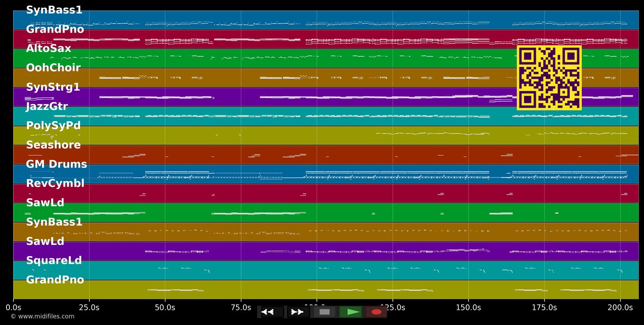This screenshot has width=644, height=325.
Task: Select the OohChoir track label
Action: [53, 68]
